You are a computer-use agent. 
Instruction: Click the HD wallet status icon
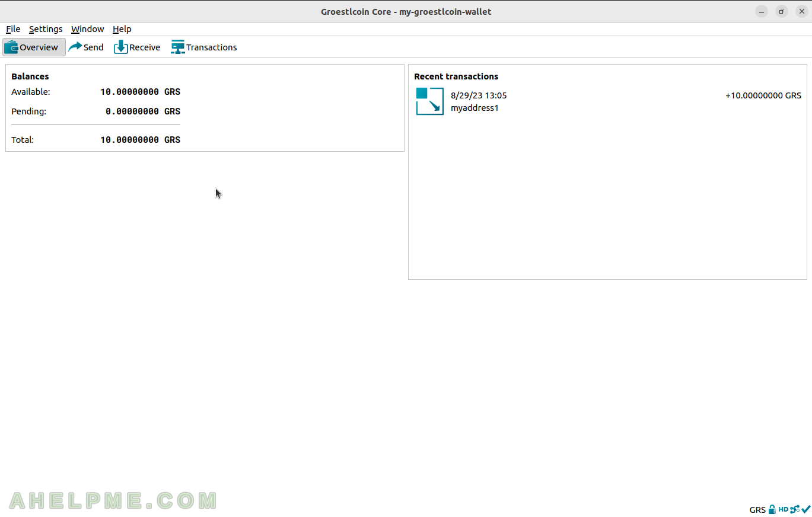pyautogui.click(x=783, y=509)
